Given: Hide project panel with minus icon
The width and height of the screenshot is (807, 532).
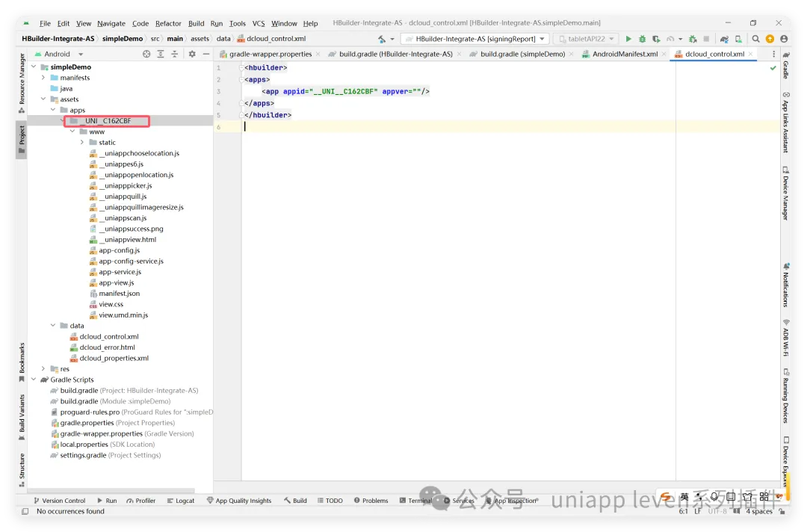Looking at the screenshot, I should click(x=206, y=54).
